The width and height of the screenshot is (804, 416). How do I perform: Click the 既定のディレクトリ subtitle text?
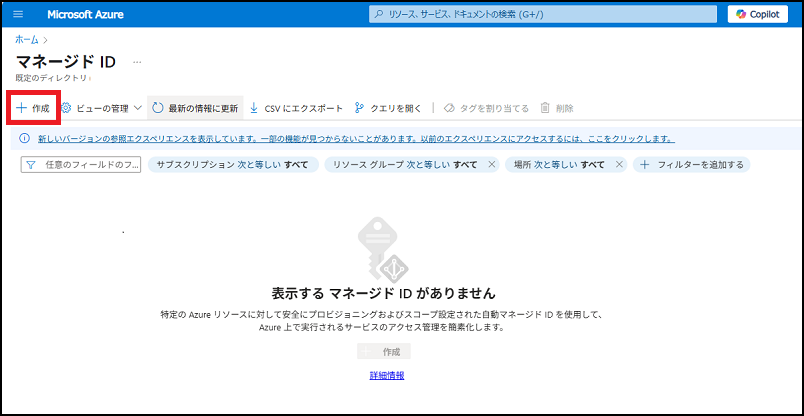[51, 78]
